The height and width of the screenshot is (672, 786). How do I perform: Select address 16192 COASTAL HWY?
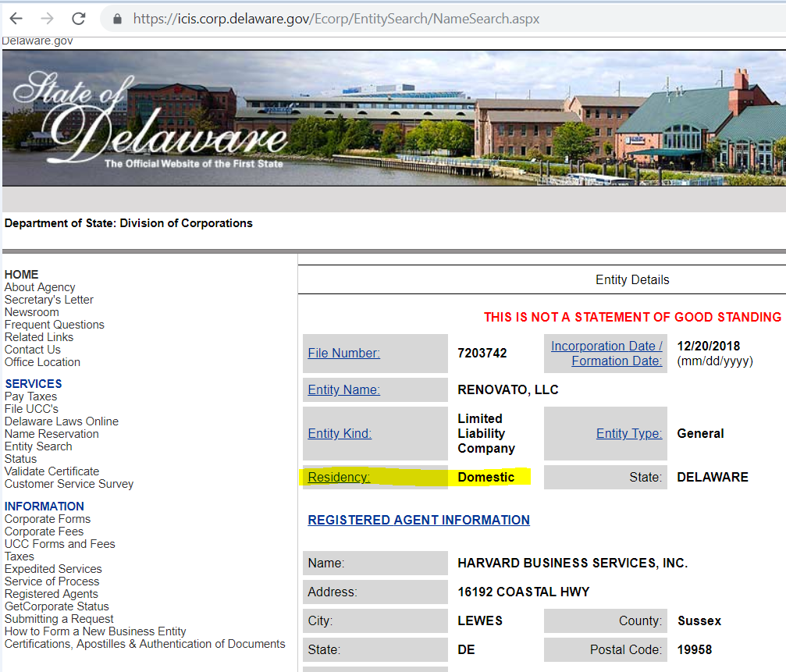click(523, 592)
